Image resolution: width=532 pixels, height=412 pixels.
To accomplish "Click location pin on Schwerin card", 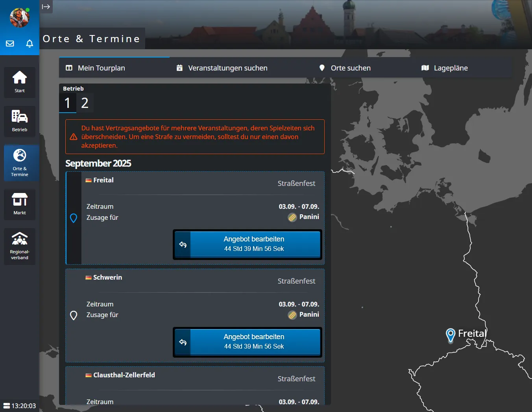I will [74, 315].
